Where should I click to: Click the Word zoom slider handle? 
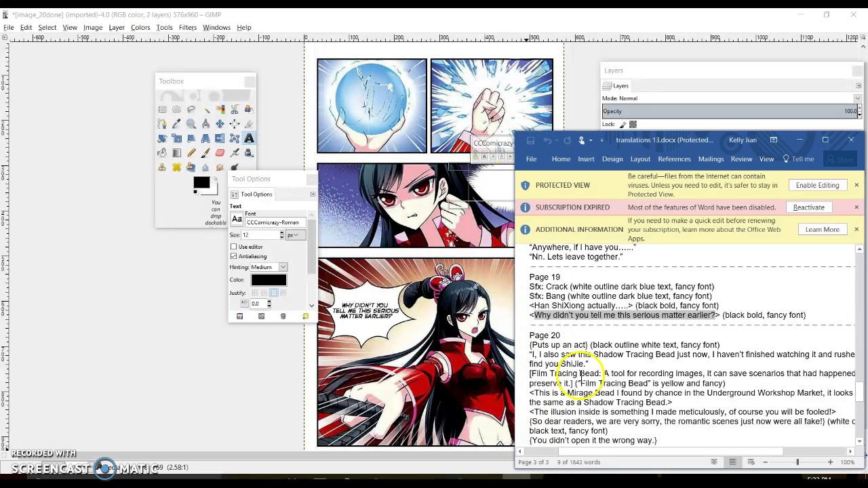pos(797,462)
